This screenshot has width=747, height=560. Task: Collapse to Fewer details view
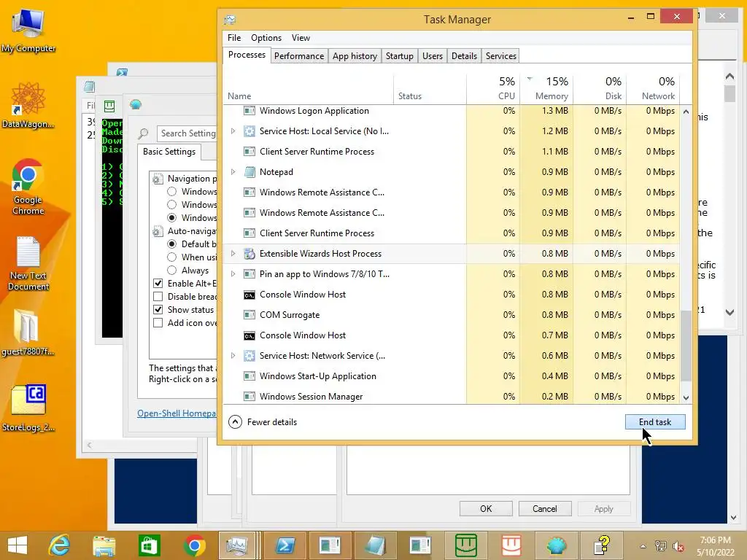[263, 422]
